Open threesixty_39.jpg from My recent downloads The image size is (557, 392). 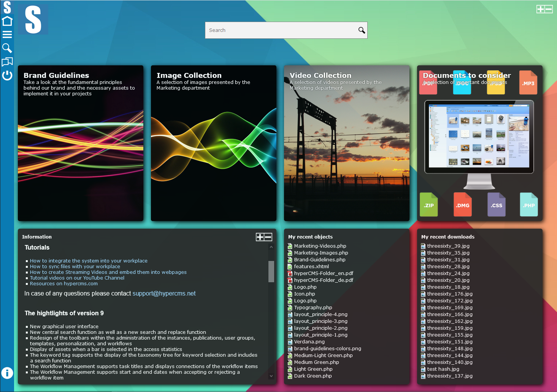point(448,246)
